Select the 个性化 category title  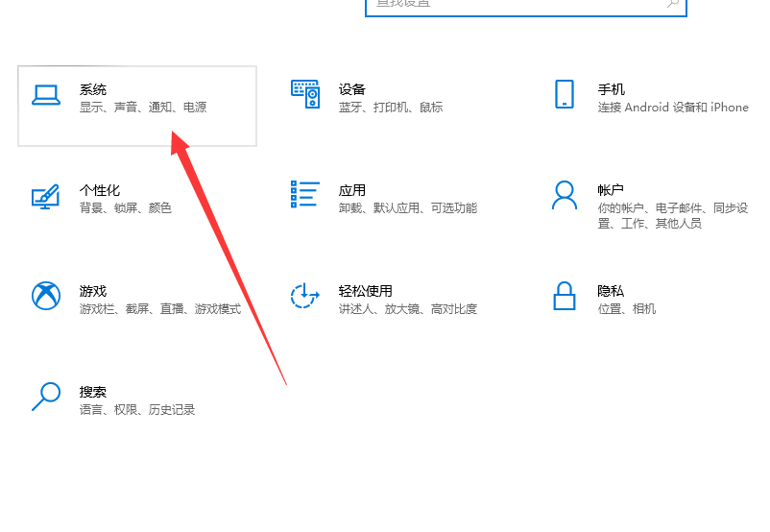(x=100, y=190)
